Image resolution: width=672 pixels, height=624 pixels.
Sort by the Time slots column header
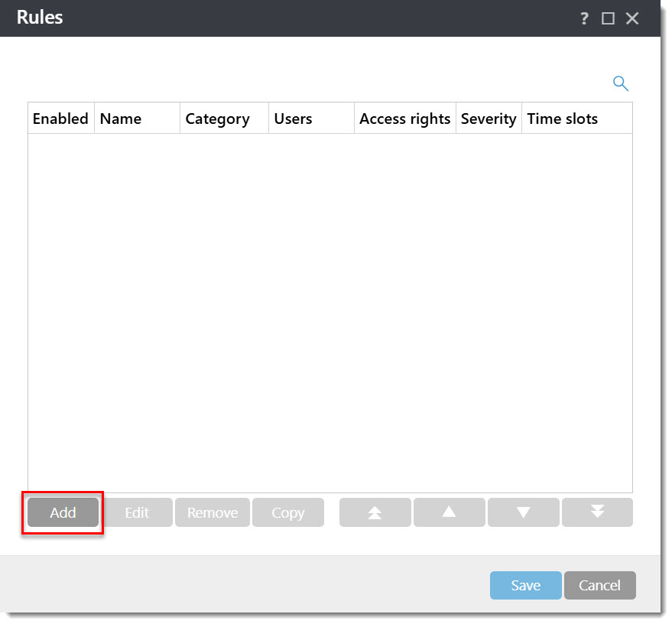click(577, 119)
